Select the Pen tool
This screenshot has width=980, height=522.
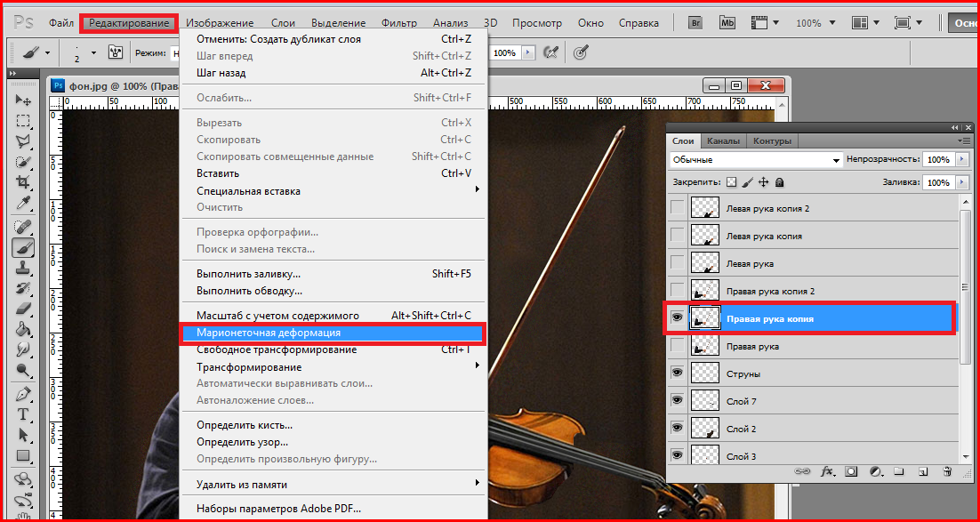point(23,395)
